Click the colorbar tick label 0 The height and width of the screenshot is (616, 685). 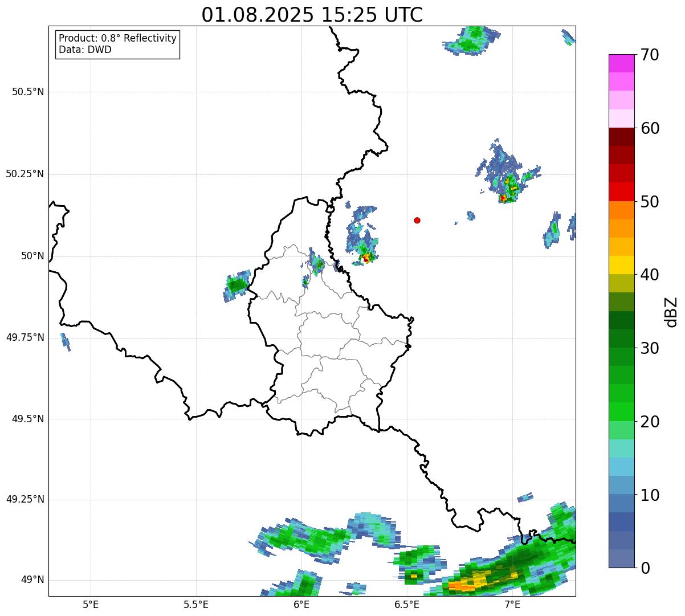[645, 568]
